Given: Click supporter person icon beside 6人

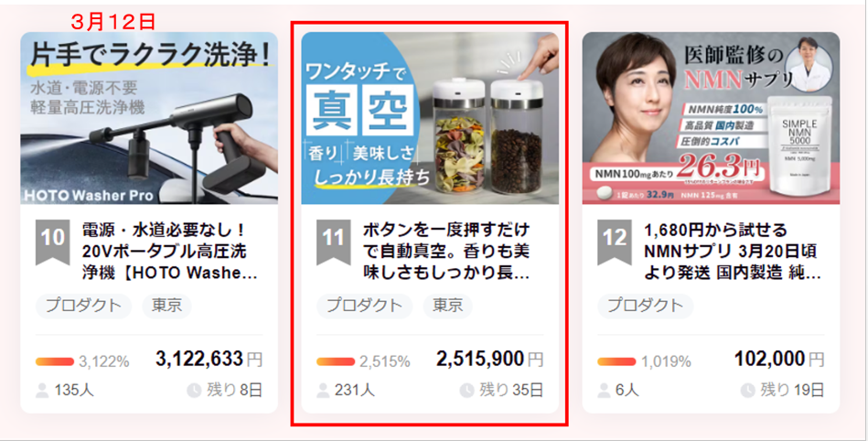Looking at the screenshot, I should click(604, 390).
